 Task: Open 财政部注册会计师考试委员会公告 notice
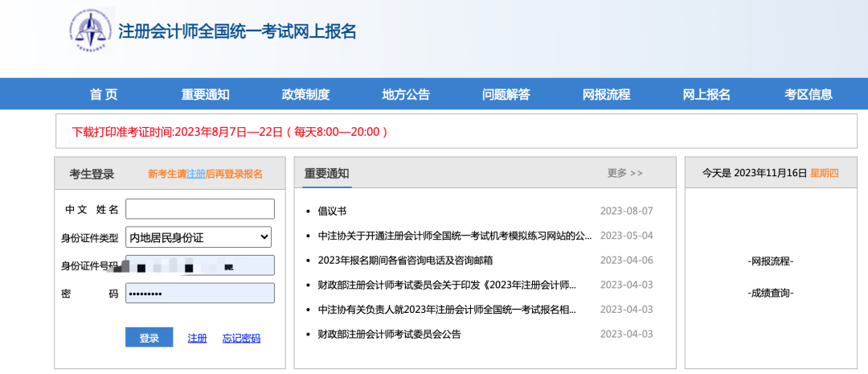point(389,334)
